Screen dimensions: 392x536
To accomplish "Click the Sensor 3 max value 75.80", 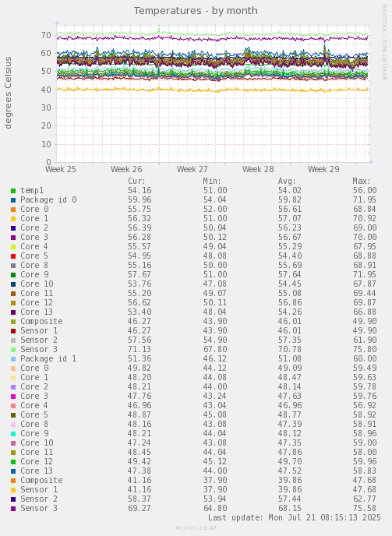I will [x=365, y=349].
